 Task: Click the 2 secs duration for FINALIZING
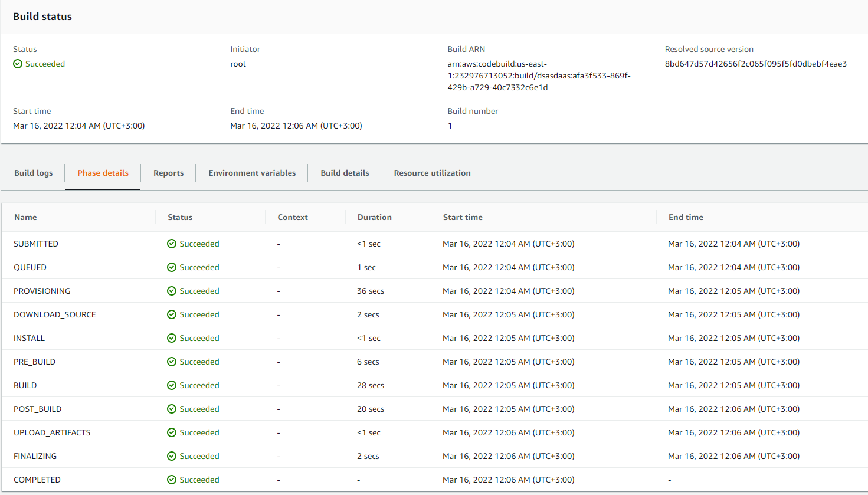(x=368, y=456)
